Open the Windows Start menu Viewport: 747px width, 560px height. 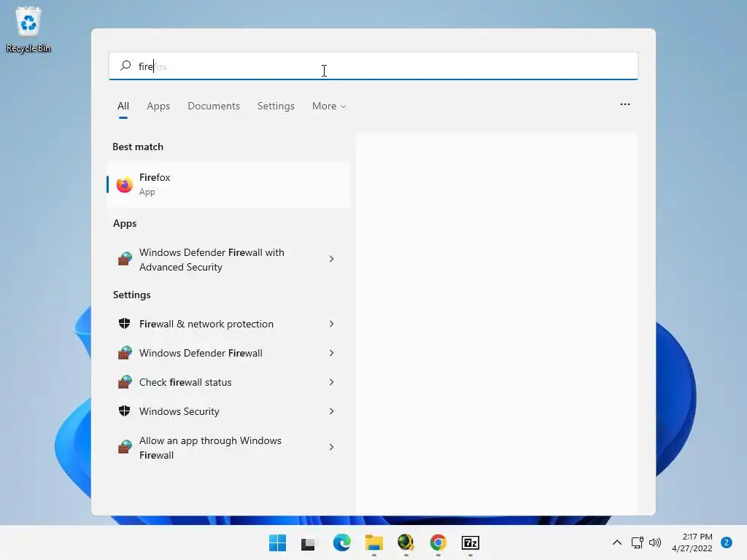point(277,542)
